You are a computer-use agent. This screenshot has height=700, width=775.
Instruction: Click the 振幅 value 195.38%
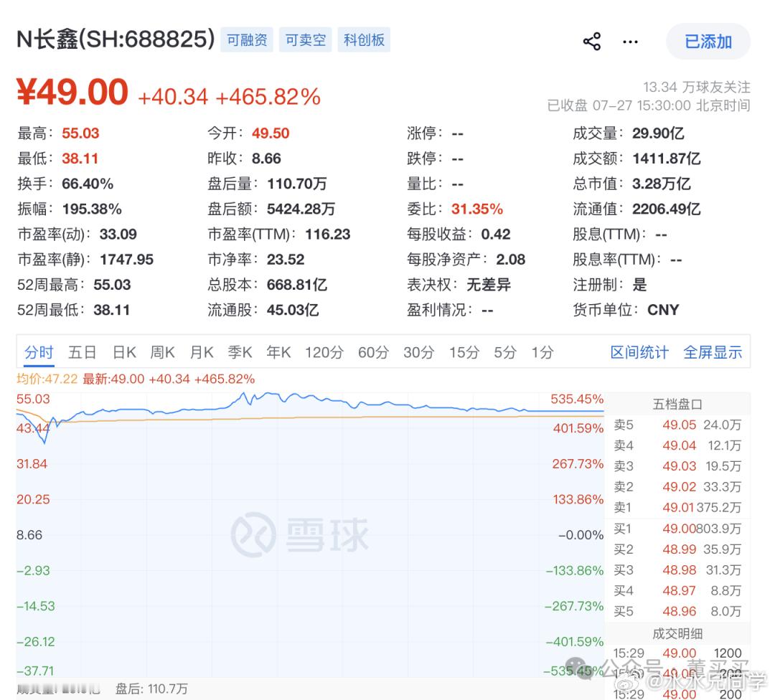click(x=92, y=209)
